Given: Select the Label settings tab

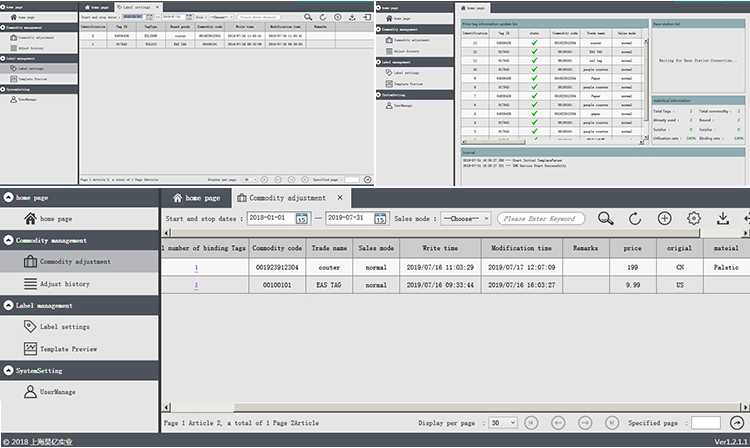Looking at the screenshot, I should tap(135, 6).
